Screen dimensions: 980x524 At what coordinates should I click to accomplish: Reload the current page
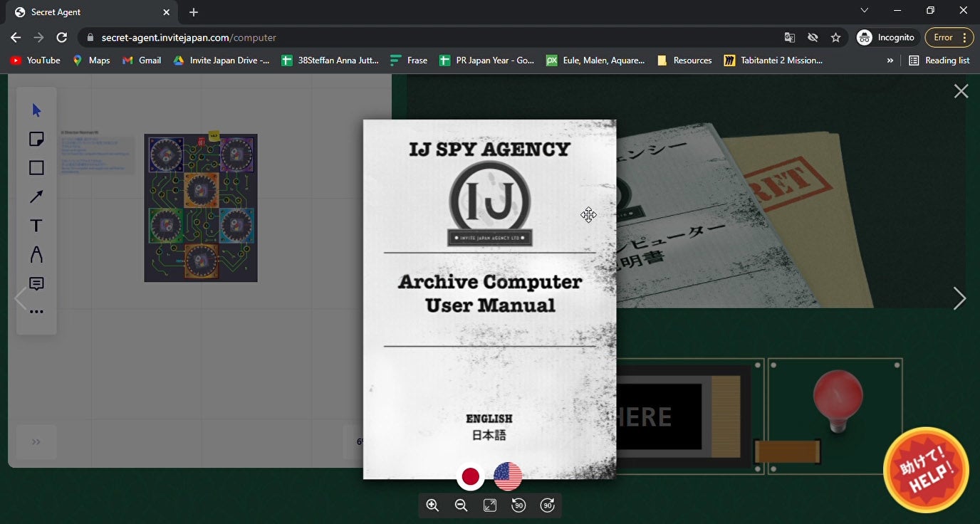[62, 37]
